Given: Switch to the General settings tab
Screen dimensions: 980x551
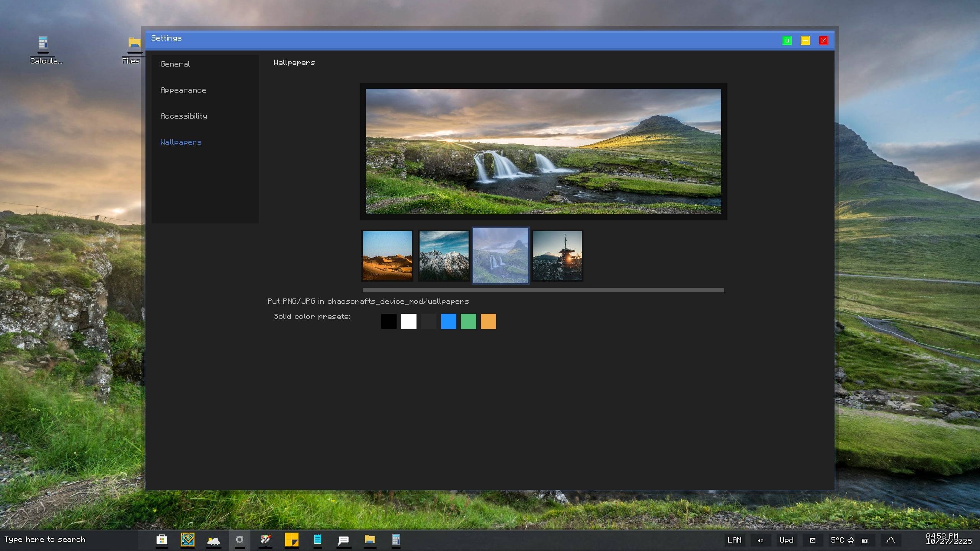Looking at the screenshot, I should [175, 64].
